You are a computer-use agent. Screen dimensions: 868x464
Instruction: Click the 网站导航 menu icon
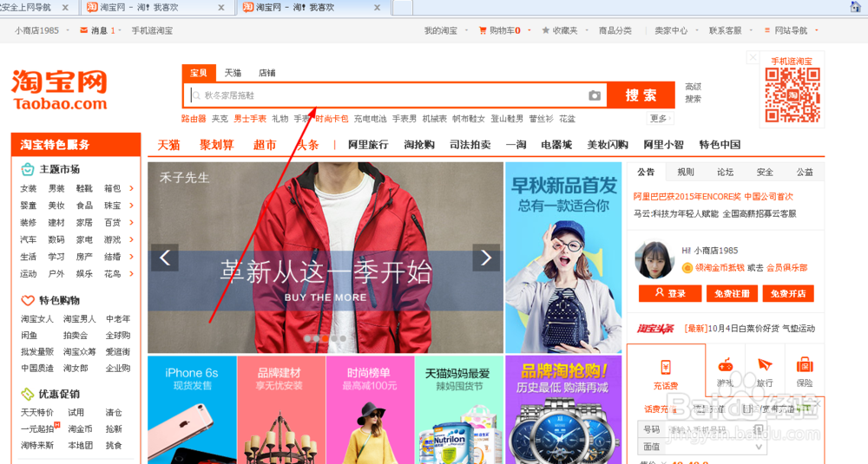click(x=767, y=30)
